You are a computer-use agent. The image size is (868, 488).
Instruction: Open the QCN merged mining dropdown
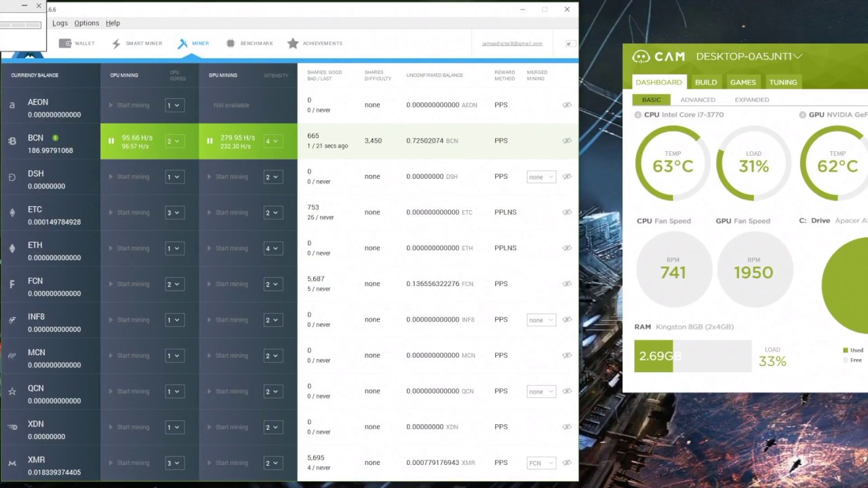click(x=541, y=392)
